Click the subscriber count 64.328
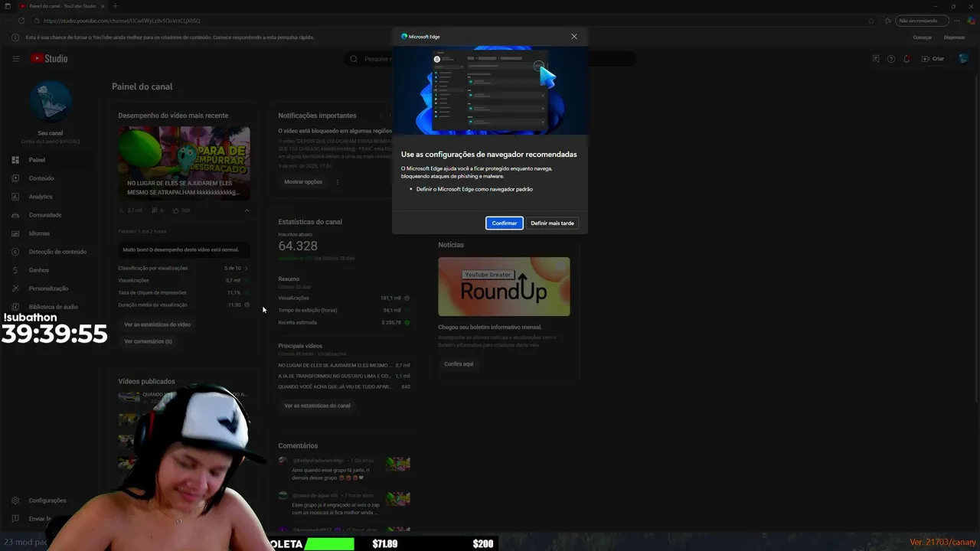Image resolution: width=980 pixels, height=551 pixels. click(x=298, y=246)
